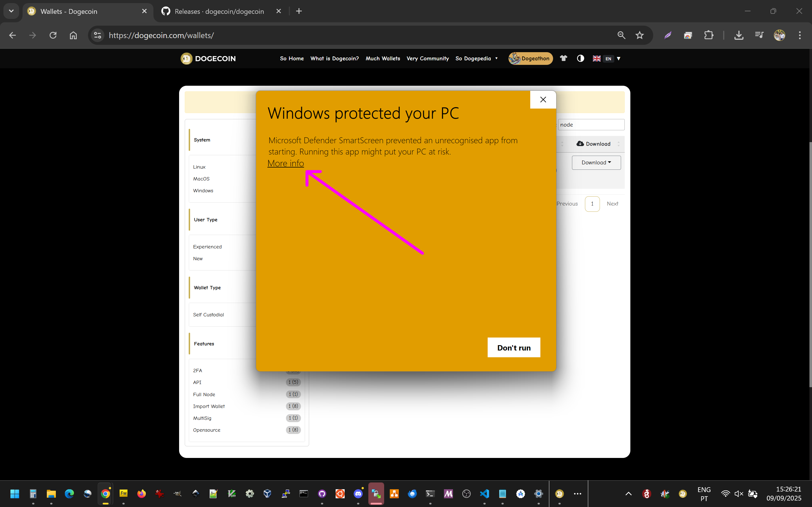The height and width of the screenshot is (507, 812).
Task: Click the Dogeathon button
Action: [530, 58]
